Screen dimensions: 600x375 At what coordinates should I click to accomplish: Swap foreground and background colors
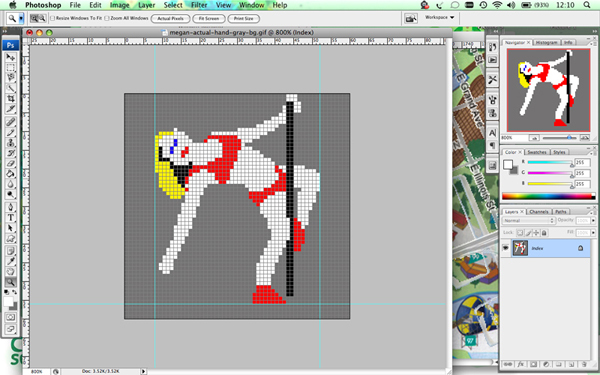tap(15, 292)
